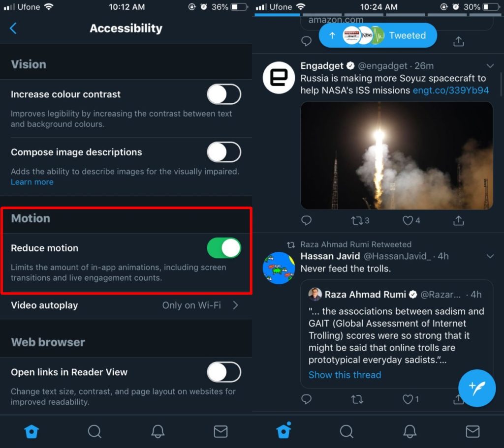The width and height of the screenshot is (504, 448).
Task: Toggle Compose image descriptions on
Action: pyautogui.click(x=224, y=152)
